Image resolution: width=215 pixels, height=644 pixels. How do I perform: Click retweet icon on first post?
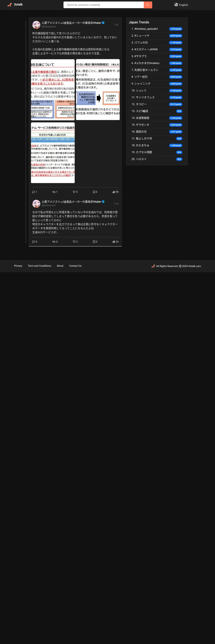click(54, 192)
